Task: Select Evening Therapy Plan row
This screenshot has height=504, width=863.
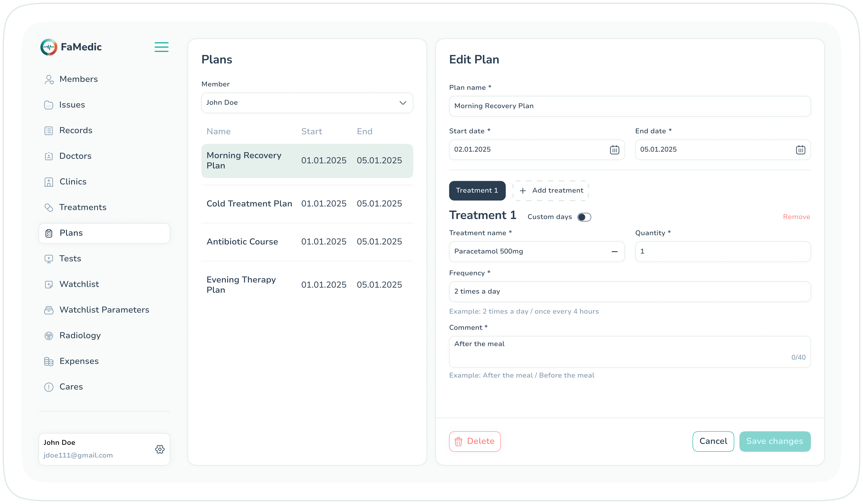Action: point(307,285)
